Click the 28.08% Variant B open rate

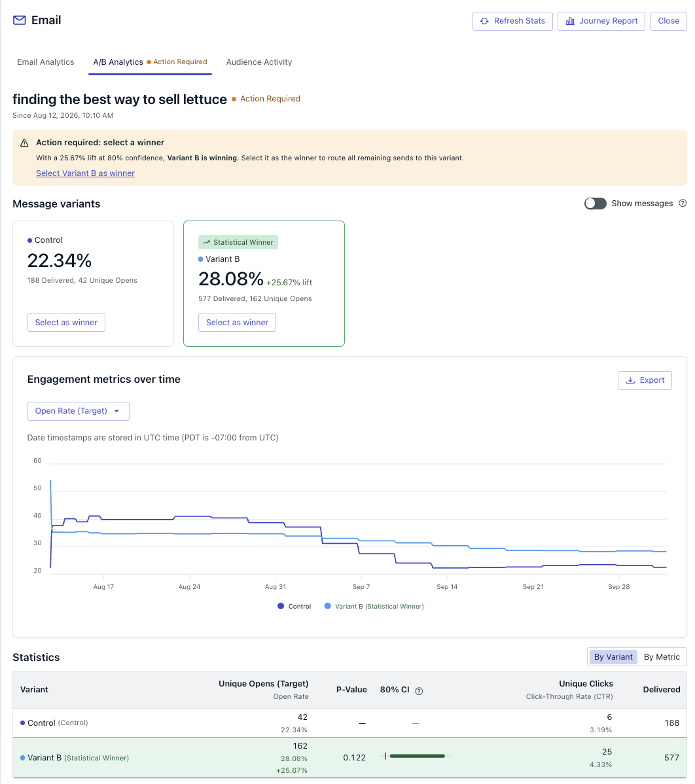tap(231, 279)
